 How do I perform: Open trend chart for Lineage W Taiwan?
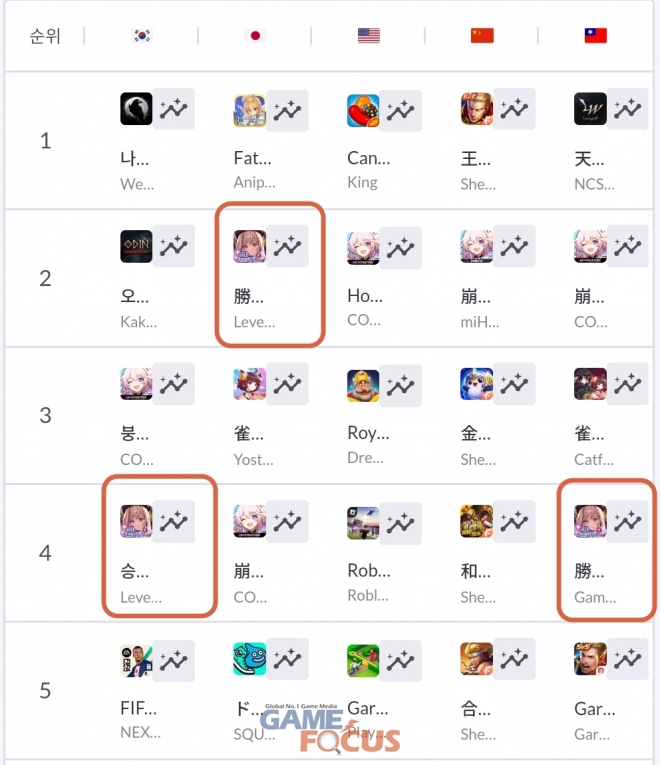pyautogui.click(x=628, y=109)
